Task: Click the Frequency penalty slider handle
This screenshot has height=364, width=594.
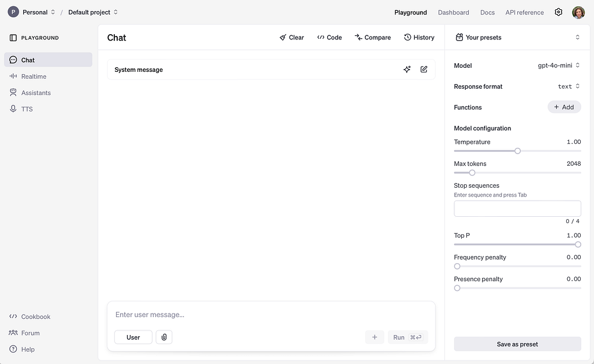Action: click(457, 267)
